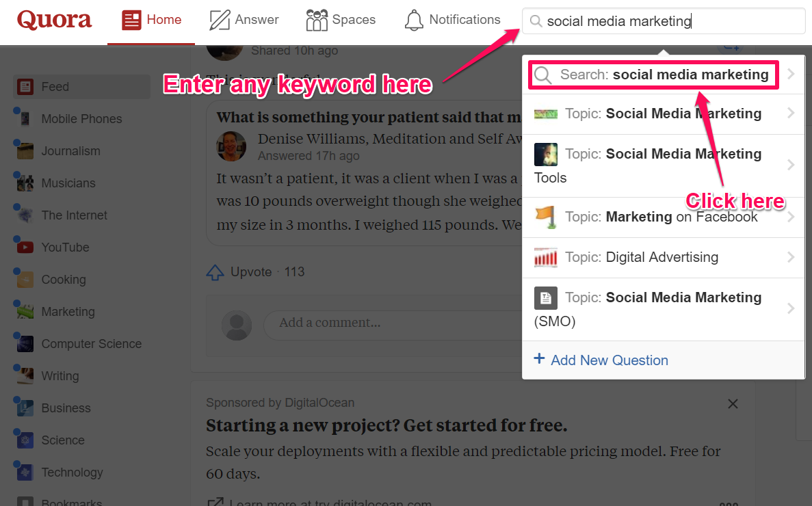812x506 pixels.
Task: Choose Topic: Digital Advertising
Action: tap(664, 258)
